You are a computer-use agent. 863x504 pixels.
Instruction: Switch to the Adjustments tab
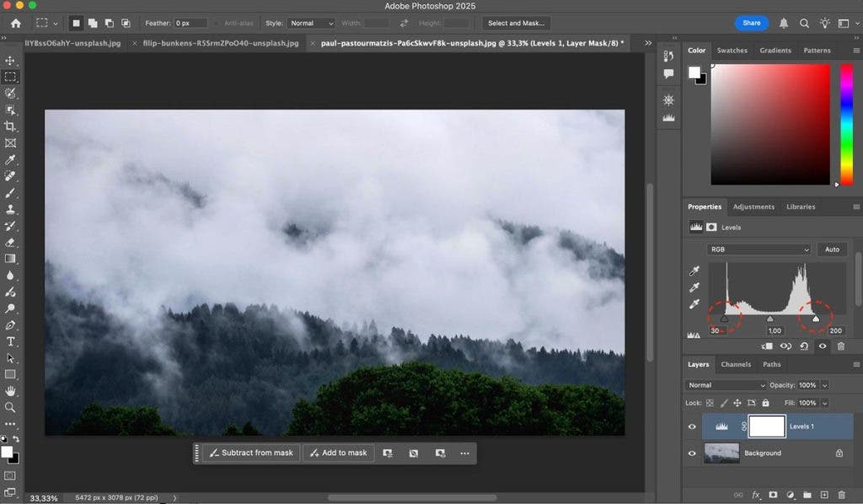[753, 206]
